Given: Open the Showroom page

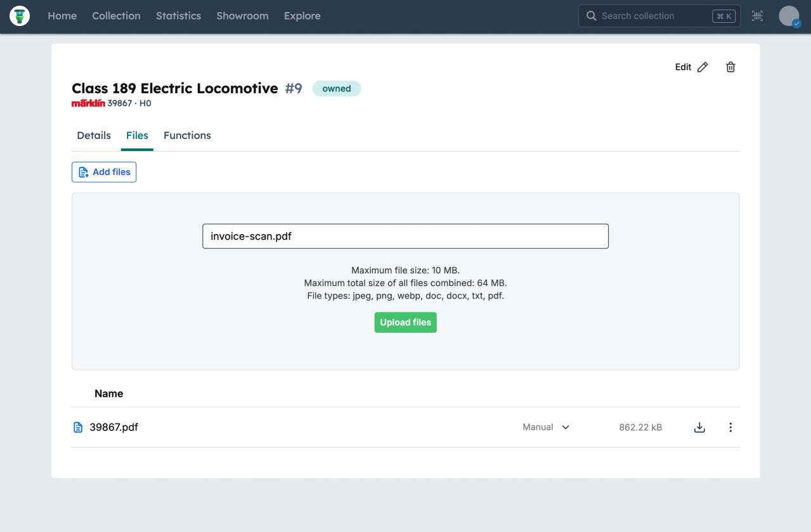Looking at the screenshot, I should click(x=242, y=16).
